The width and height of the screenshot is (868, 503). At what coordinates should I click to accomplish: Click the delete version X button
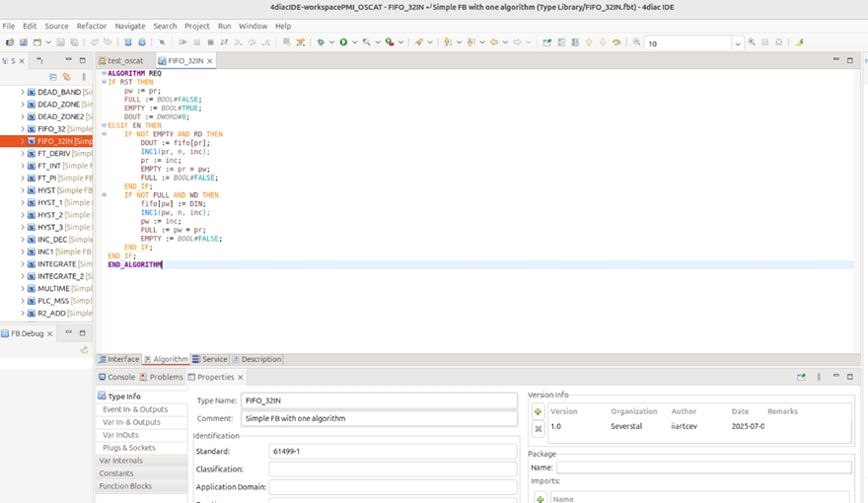pos(538,428)
